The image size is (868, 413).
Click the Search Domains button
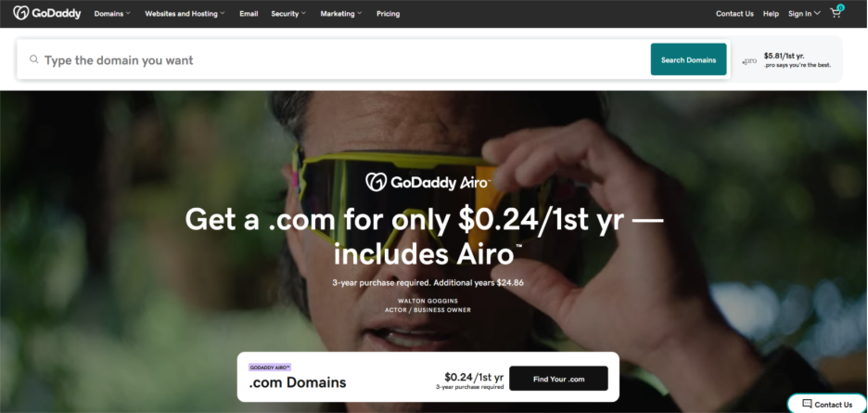[x=689, y=59]
